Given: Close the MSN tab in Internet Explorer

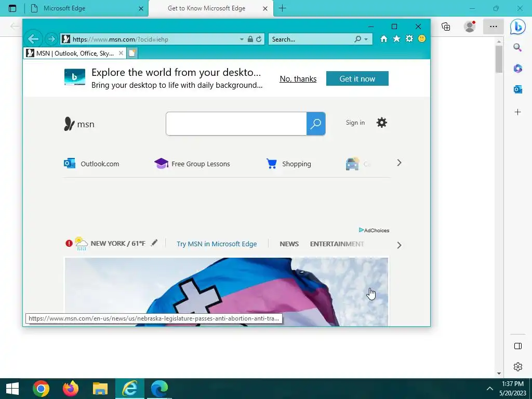Looking at the screenshot, I should [121, 53].
